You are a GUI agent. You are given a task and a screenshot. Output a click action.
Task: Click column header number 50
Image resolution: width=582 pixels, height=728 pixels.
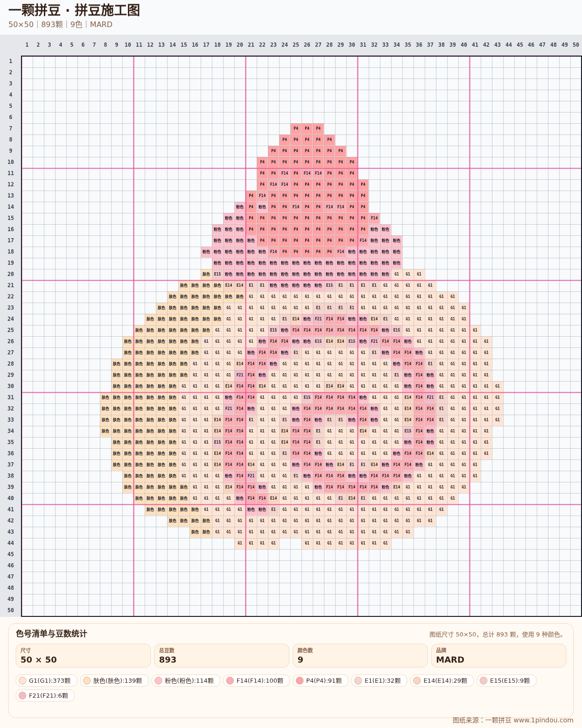click(576, 45)
